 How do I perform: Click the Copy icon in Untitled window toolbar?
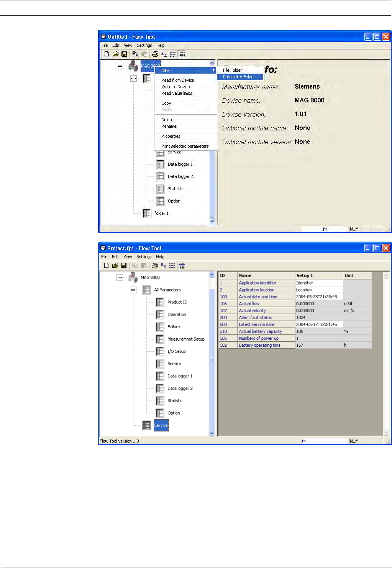pyautogui.click(x=135, y=54)
